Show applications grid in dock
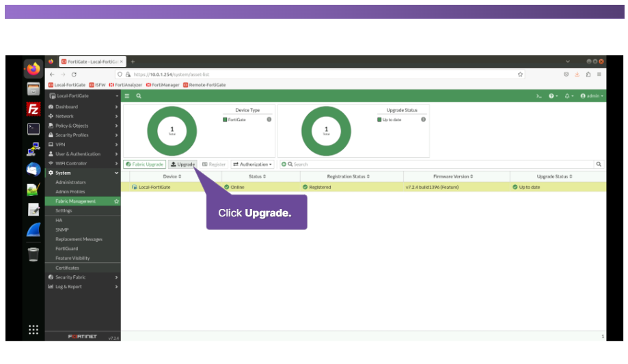Viewport: 628px width, 364px height. [33, 330]
